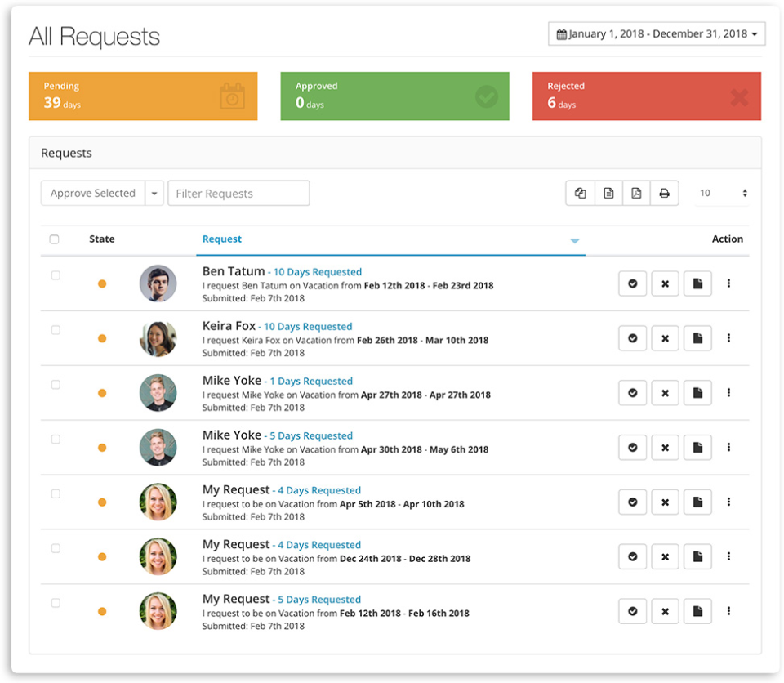This screenshot has height=683, width=784.
Task: Approve My Request for Apr 5th
Action: 632,502
